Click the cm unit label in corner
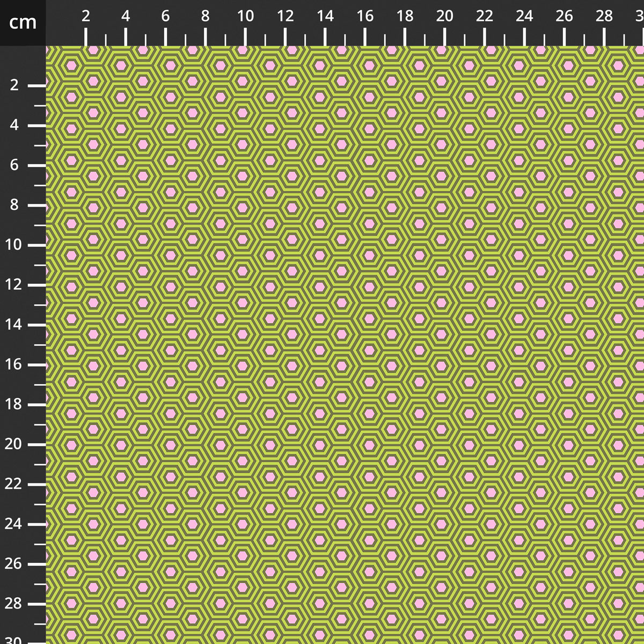644x644 pixels. (x=23, y=23)
